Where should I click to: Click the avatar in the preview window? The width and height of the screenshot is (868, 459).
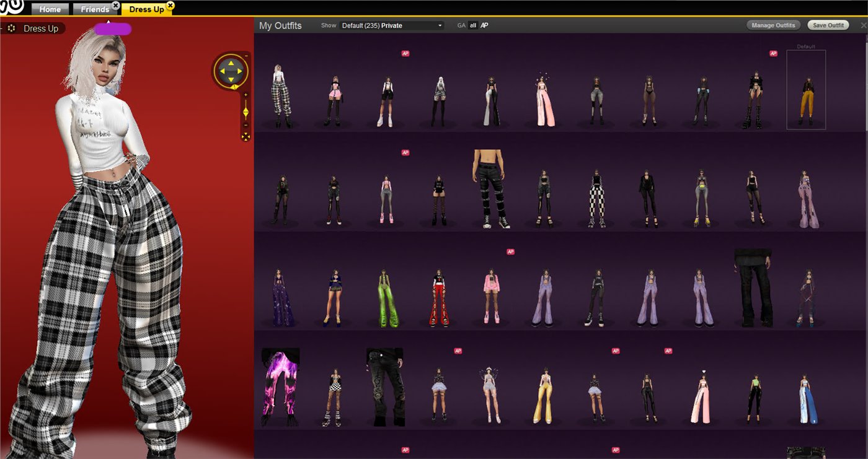[x=102, y=242]
